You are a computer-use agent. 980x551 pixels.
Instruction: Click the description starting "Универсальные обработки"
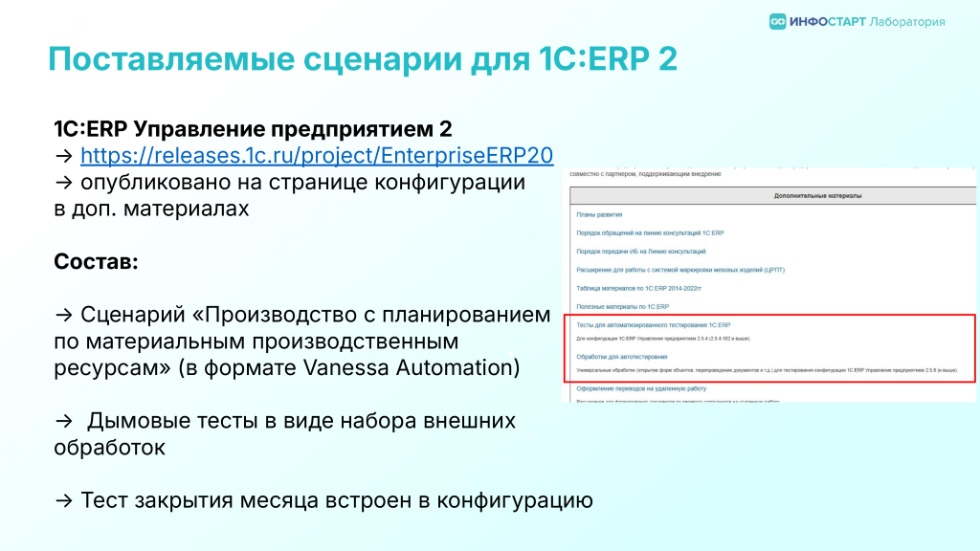click(x=767, y=370)
